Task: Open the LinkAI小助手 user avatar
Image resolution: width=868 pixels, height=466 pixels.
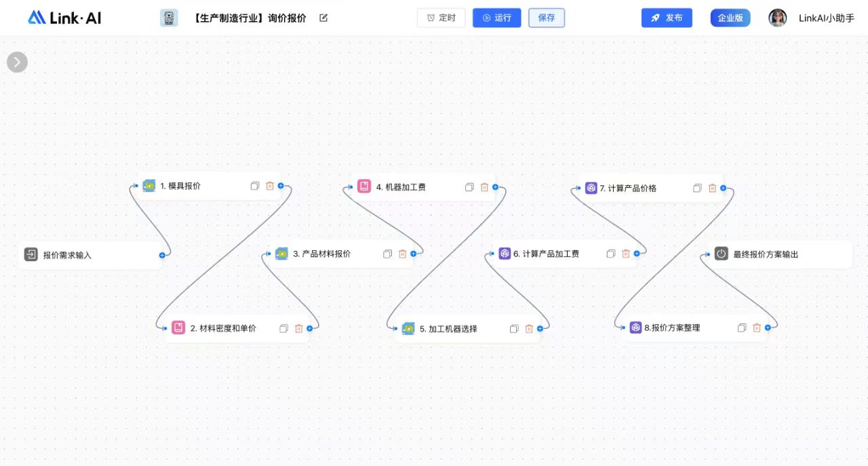Action: (x=778, y=18)
